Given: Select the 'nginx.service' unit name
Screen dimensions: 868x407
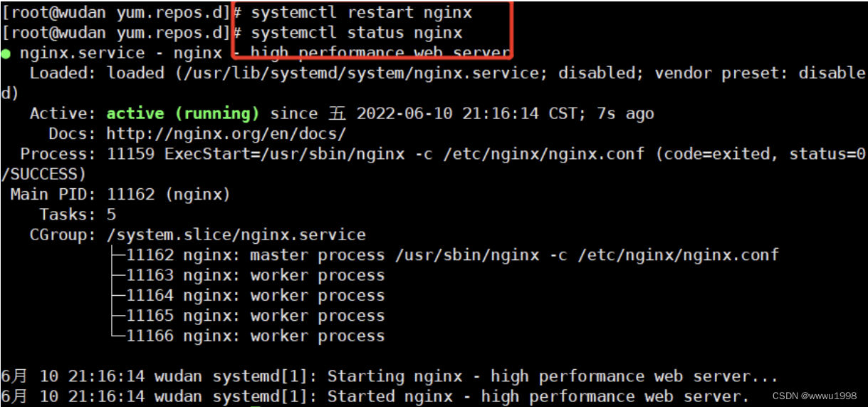Looking at the screenshot, I should tap(82, 53).
